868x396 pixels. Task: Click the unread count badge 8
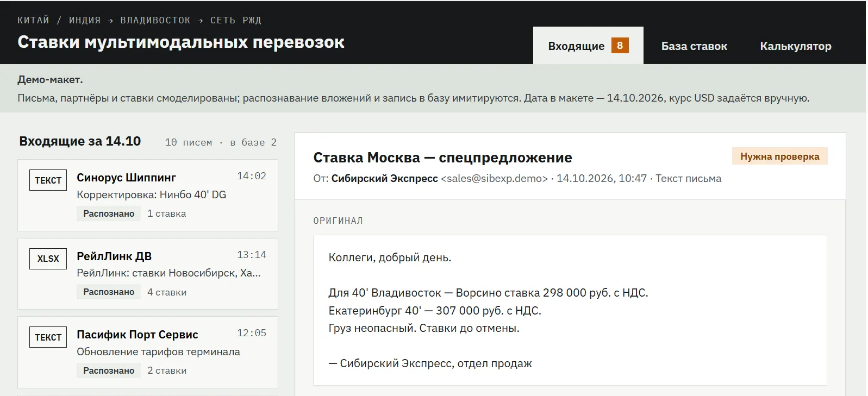(620, 46)
